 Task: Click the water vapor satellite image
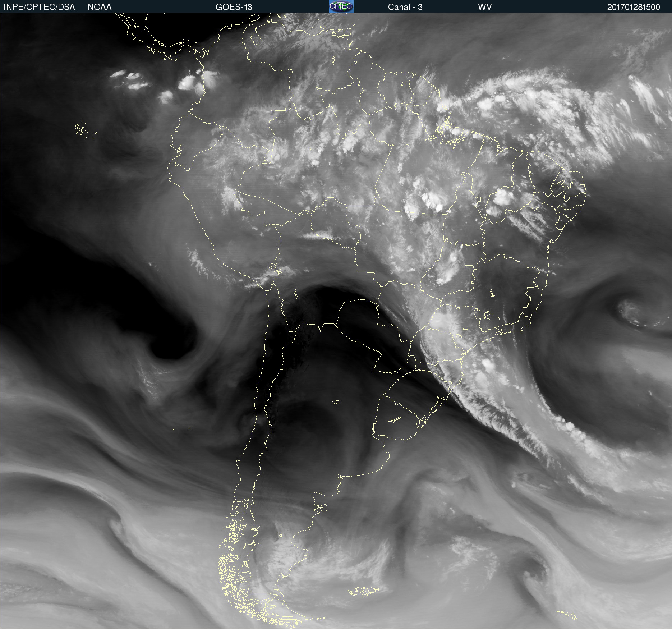tap(336, 321)
